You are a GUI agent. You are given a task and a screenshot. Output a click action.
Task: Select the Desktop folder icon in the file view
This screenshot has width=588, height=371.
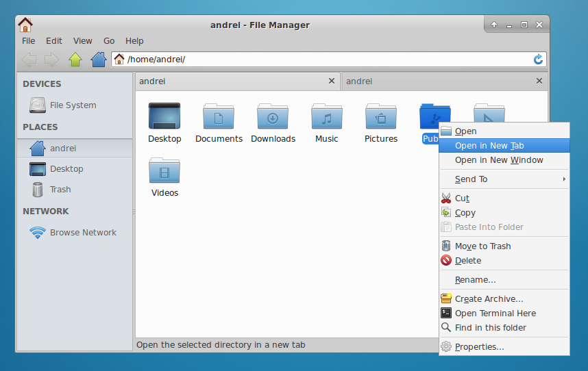tap(164, 116)
